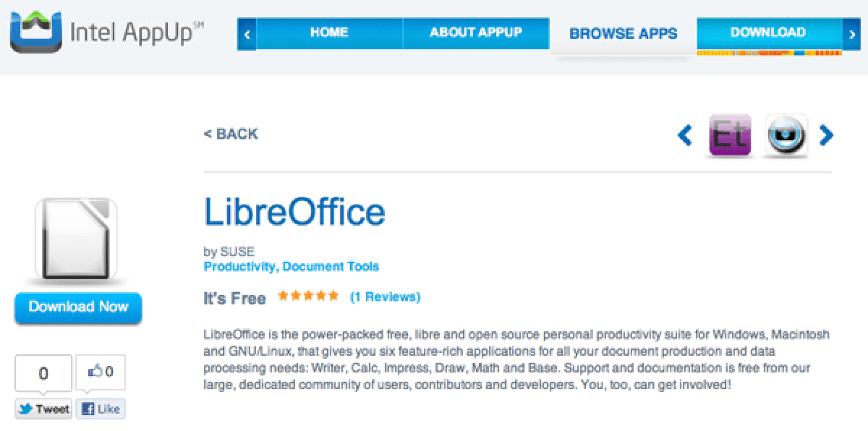
Task: Show next app in the carousel
Action: click(x=826, y=135)
